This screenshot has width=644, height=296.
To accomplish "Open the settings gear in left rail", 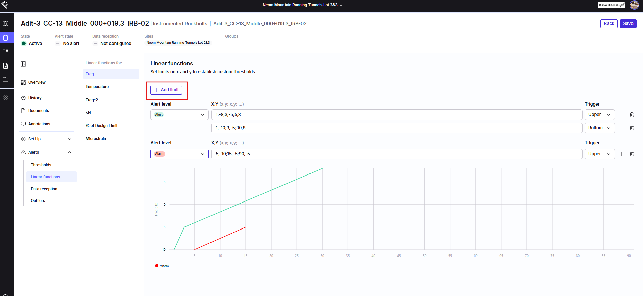I will coord(6,98).
